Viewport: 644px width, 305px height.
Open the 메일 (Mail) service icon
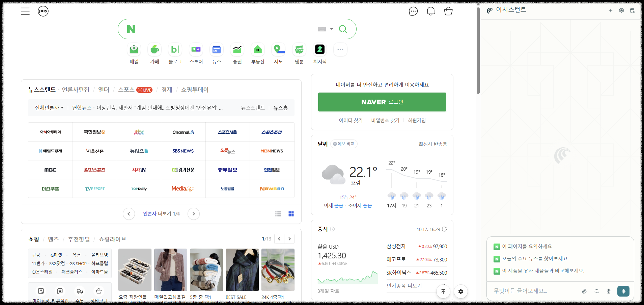point(134,49)
